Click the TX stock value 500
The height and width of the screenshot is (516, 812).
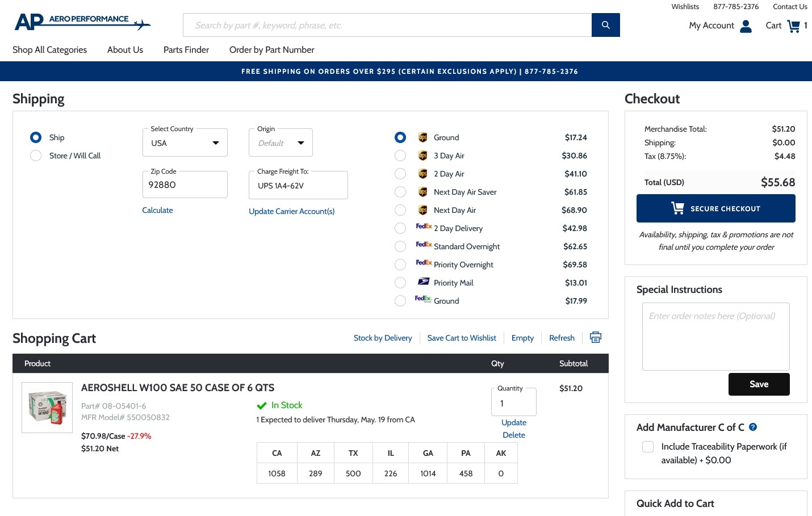353,473
